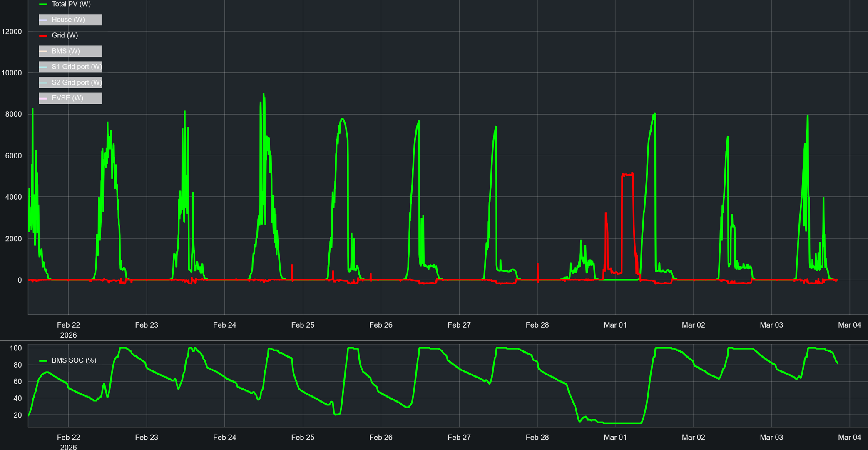Show the S2 Grid port (W) trace
Screen dimensions: 868x450
pos(77,82)
